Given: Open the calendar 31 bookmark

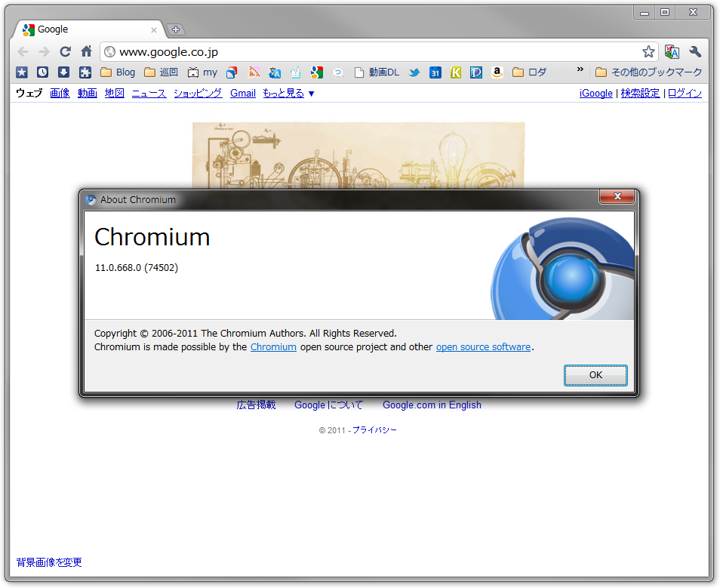Looking at the screenshot, I should point(435,72).
